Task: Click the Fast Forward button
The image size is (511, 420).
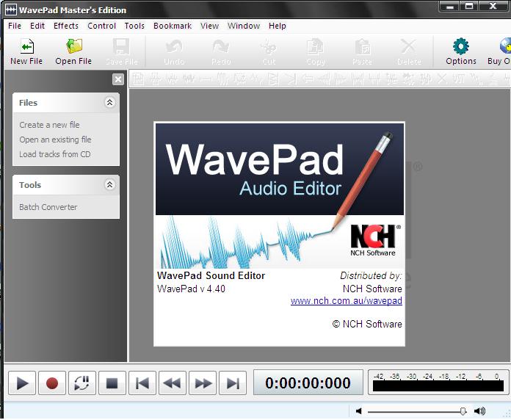Action: (203, 383)
